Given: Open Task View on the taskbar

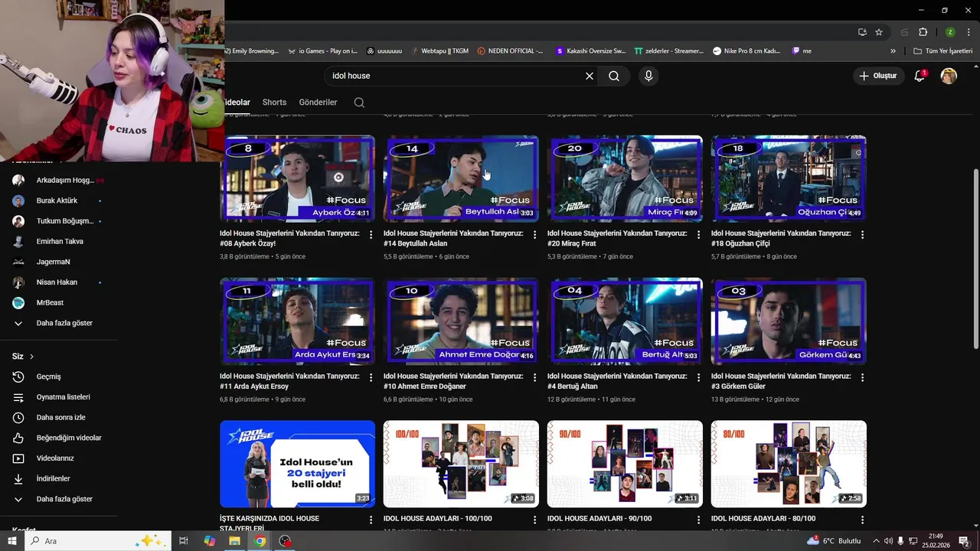Looking at the screenshot, I should pos(184,541).
